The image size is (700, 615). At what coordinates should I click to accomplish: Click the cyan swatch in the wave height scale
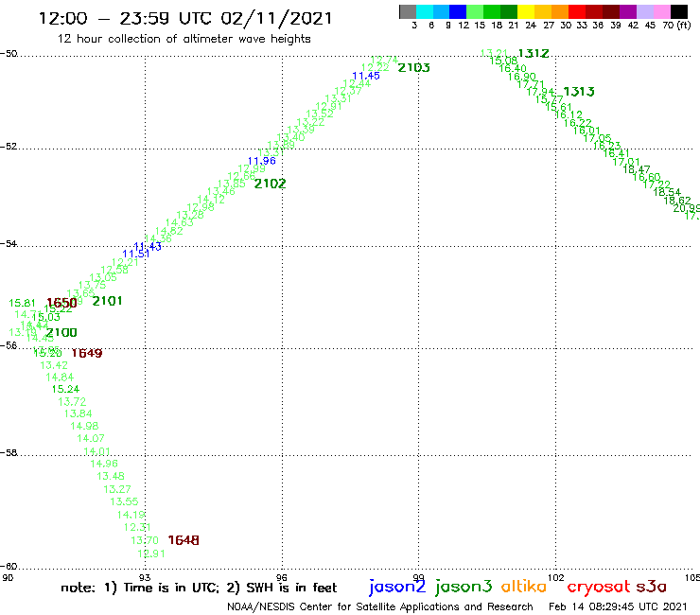click(x=425, y=11)
